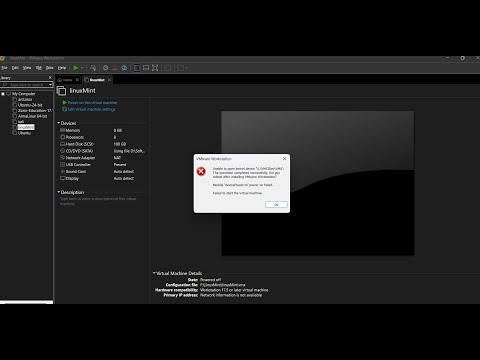Click the Take Snapshot clock icon
Viewport: 480px width, 360px height.
pyautogui.click(x=106, y=68)
